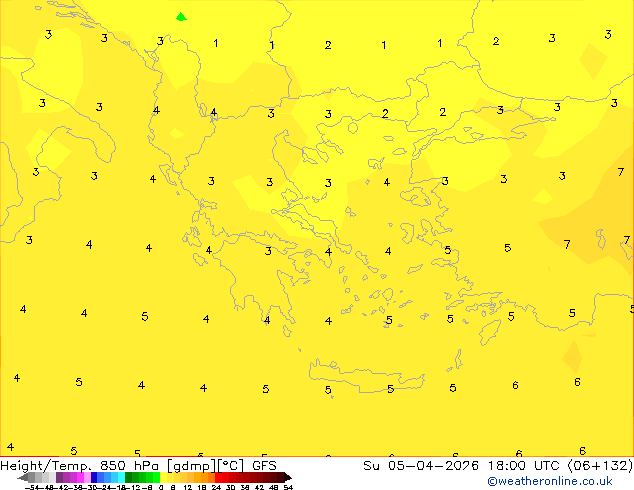Image resolution: width=634 pixels, height=490 pixels.
Task: Click the "18:00 UTC" time text
Action: click(x=525, y=466)
